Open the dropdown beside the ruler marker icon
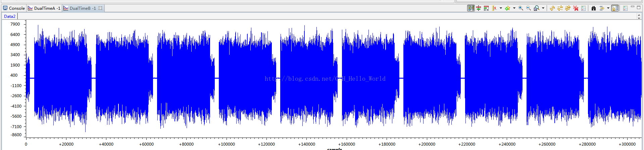Screen dimensions: 644x150 pos(501,8)
